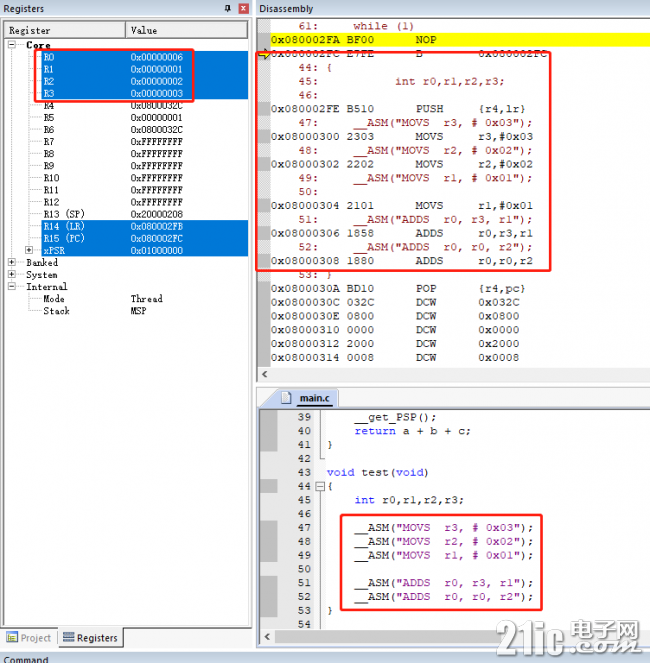Select the R15 (PC) register row
The width and height of the screenshot is (650, 663).
145,238
